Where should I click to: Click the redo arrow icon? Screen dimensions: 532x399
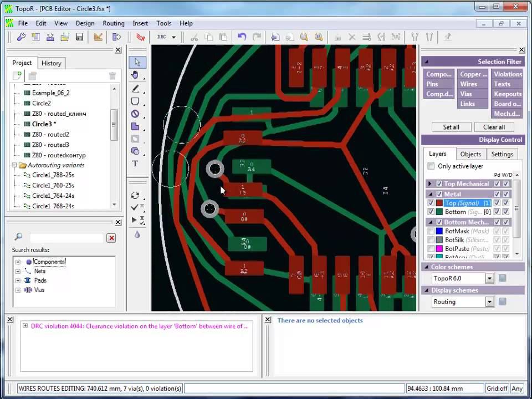(x=257, y=37)
